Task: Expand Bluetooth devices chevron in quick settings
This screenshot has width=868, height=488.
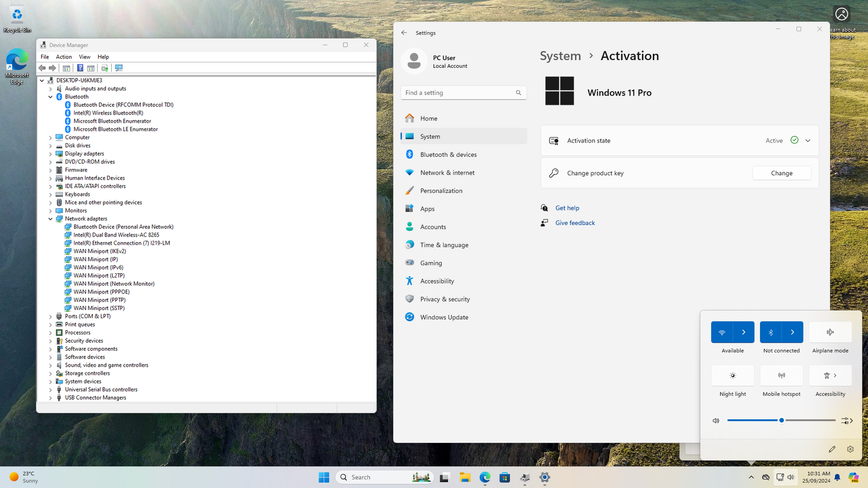Action: click(793, 332)
